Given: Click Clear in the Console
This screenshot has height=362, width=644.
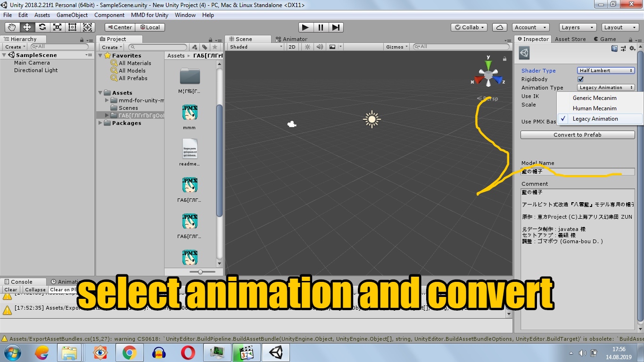Looking at the screenshot, I should click(x=11, y=290).
